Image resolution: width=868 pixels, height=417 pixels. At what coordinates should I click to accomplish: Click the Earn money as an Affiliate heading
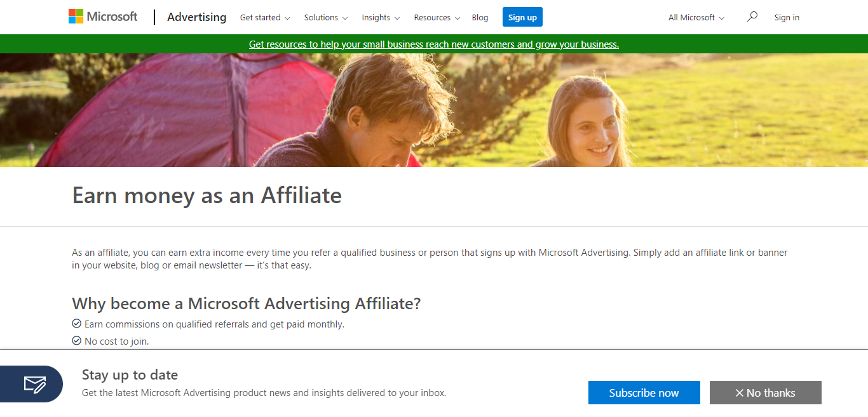(207, 195)
